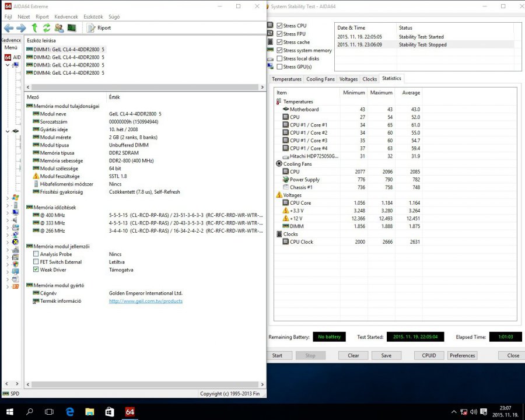The width and height of the screenshot is (525, 420).
Task: Expand the server tree node chevron
Action: click(x=8, y=205)
